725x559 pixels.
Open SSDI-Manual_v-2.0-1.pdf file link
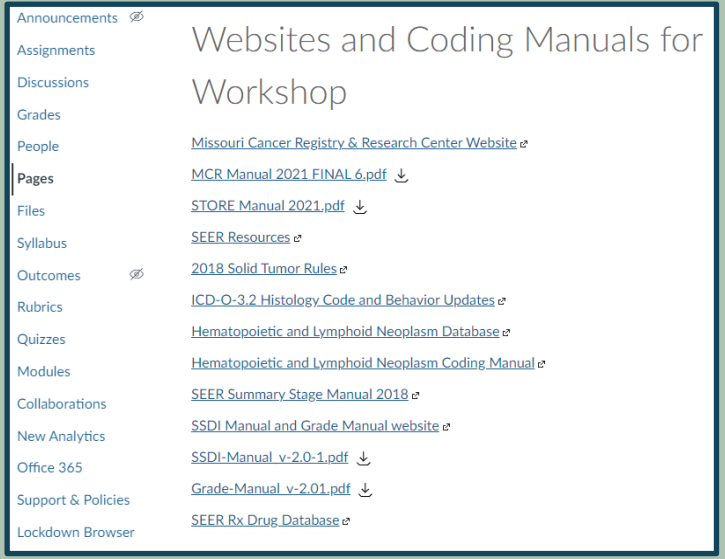pos(270,457)
